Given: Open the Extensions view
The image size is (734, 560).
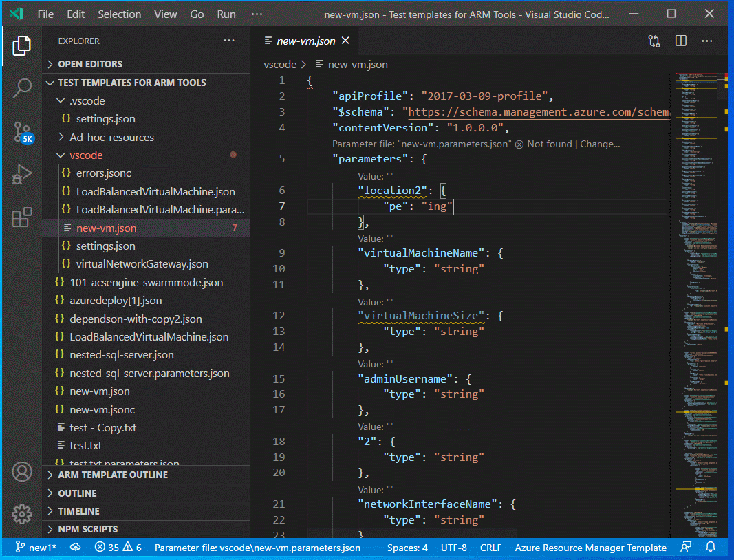Looking at the screenshot, I should (x=21, y=217).
